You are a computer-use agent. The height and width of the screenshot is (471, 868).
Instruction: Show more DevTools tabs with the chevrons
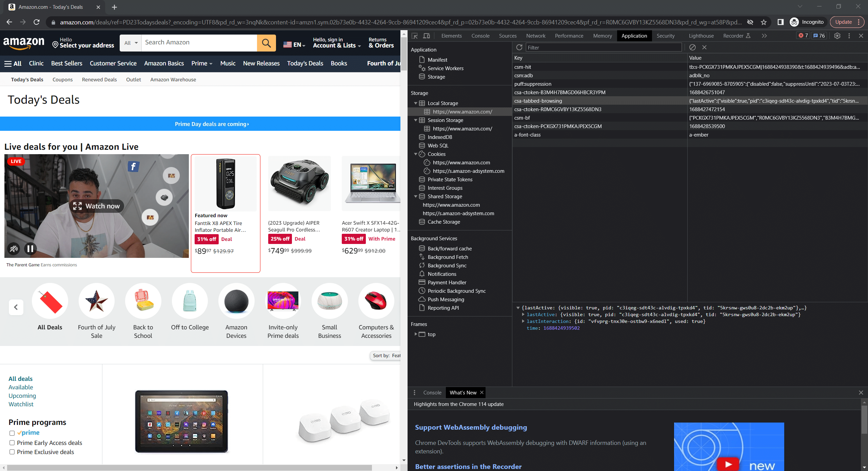pyautogui.click(x=764, y=36)
